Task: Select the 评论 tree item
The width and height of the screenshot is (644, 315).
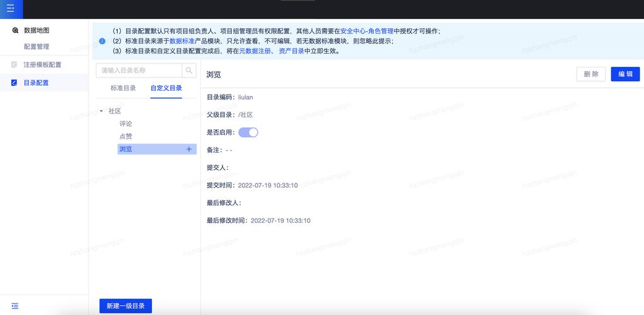Action: click(125, 123)
